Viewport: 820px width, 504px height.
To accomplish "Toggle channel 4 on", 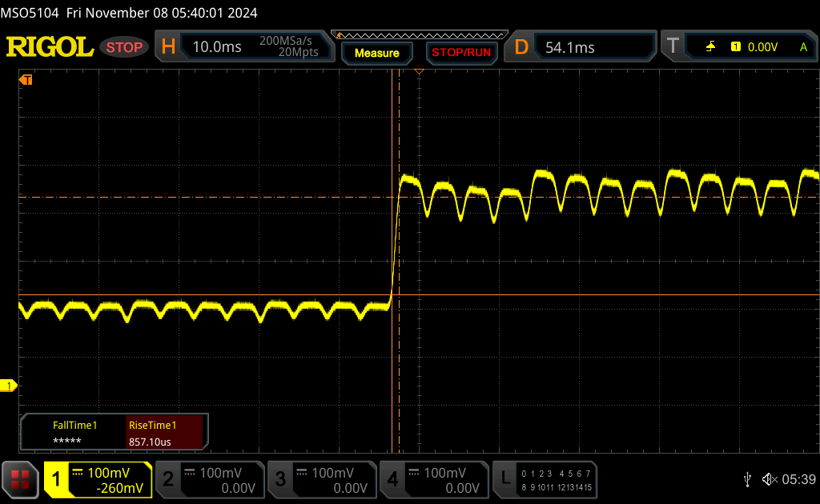I will point(392,479).
